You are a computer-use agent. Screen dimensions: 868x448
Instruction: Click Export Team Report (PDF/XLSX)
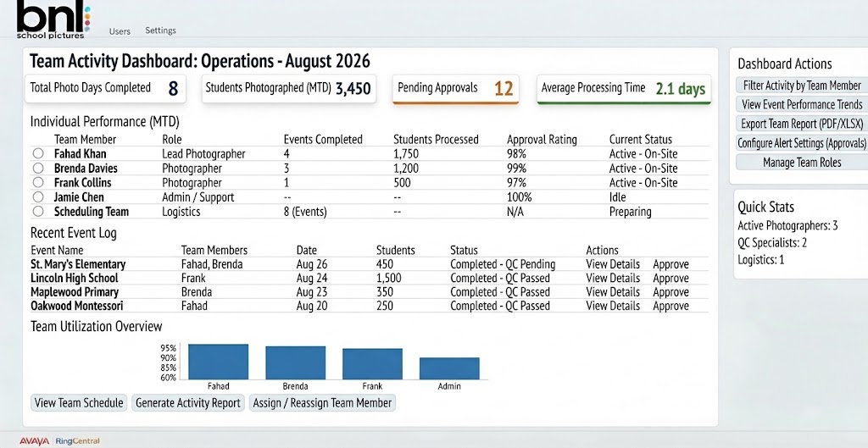click(802, 124)
